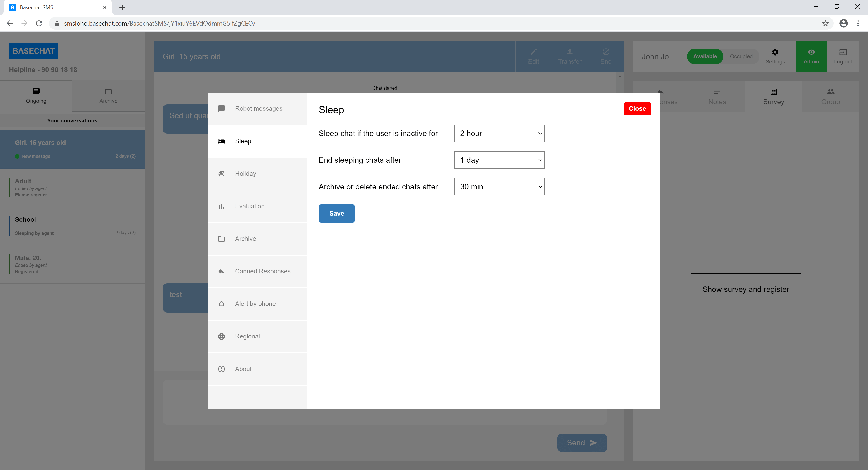This screenshot has width=868, height=470.
Task: Click the John Jo… agent name
Action: [659, 56]
